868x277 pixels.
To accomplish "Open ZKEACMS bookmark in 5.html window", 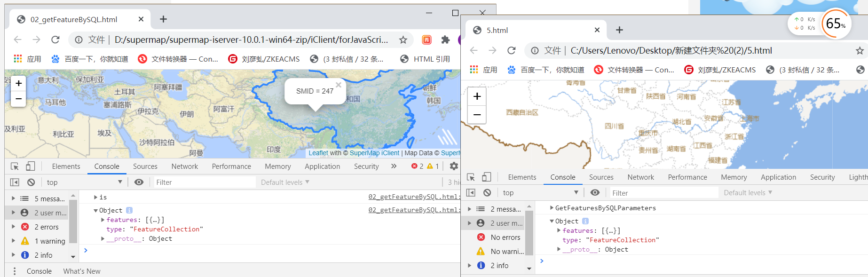I will point(720,70).
